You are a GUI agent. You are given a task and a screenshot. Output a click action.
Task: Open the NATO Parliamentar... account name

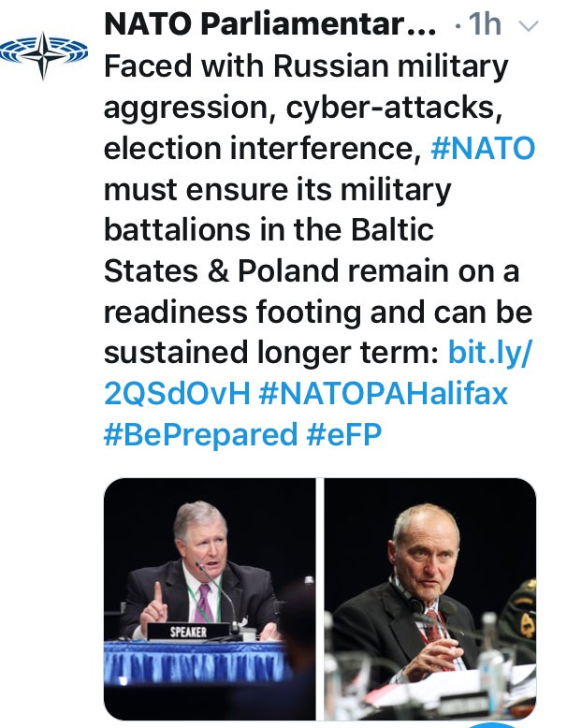[270, 23]
